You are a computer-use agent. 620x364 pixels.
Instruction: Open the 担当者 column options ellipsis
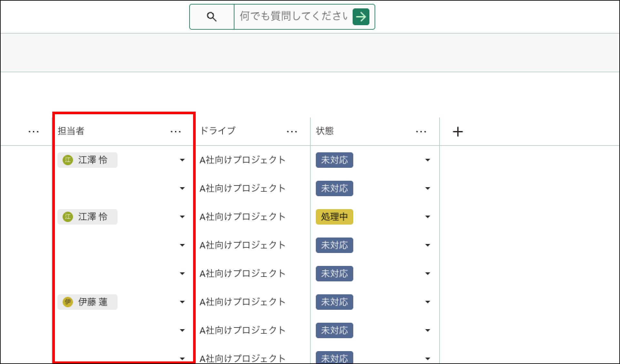pos(176,132)
